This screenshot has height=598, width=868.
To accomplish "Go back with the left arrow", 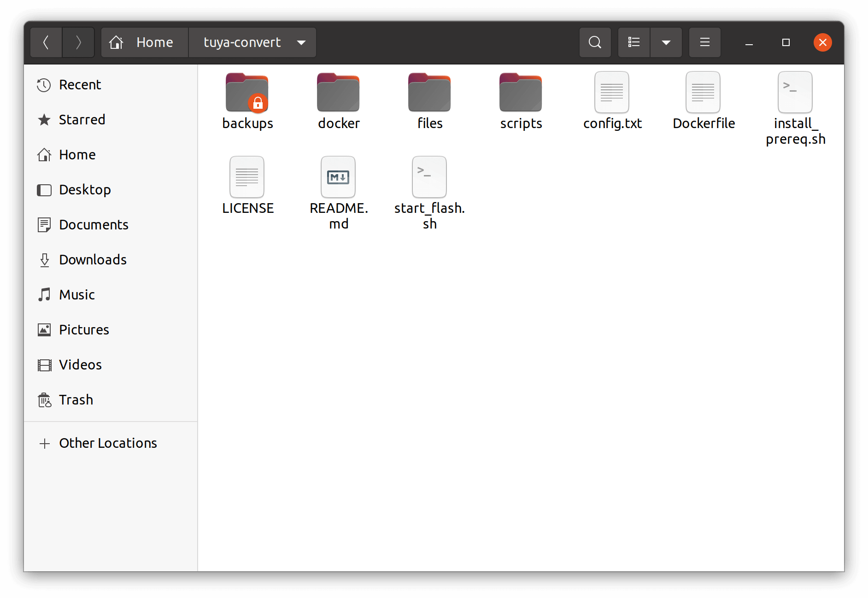I will coord(46,42).
